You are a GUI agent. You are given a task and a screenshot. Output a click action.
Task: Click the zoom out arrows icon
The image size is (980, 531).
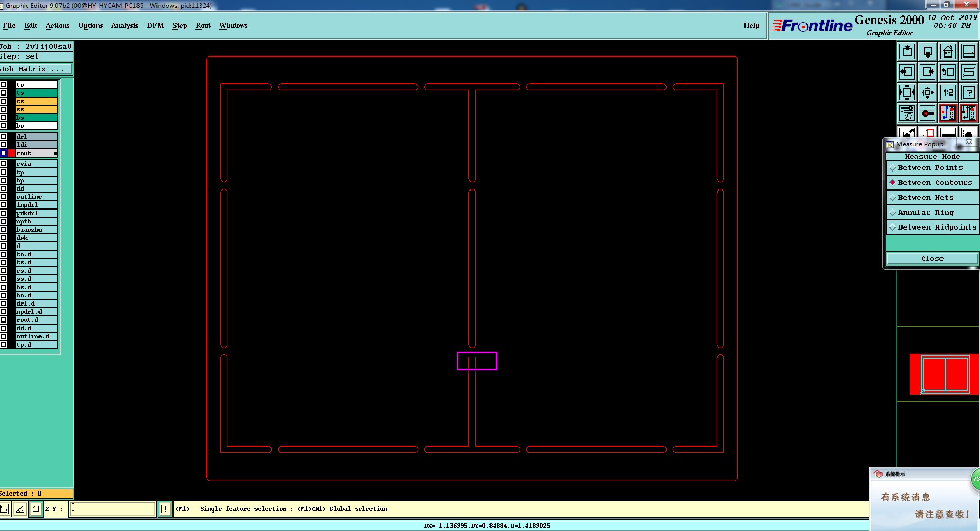928,92
